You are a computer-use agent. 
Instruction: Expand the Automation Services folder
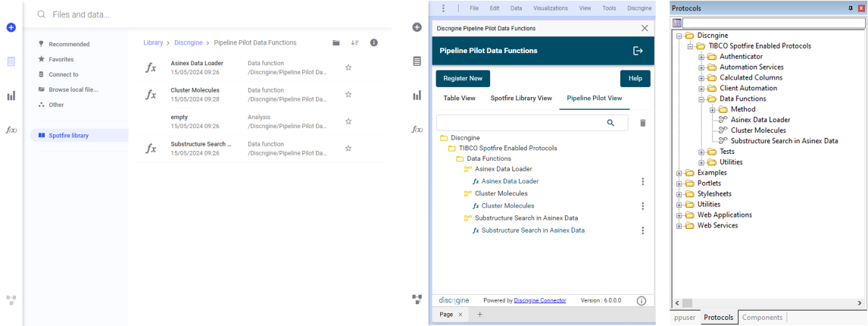tap(701, 67)
